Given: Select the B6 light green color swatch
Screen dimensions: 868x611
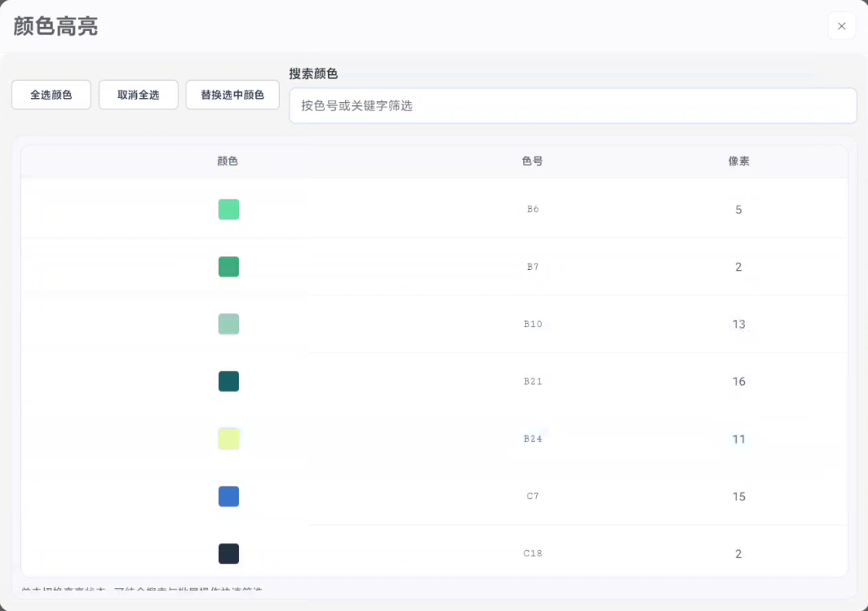Looking at the screenshot, I should point(228,209).
